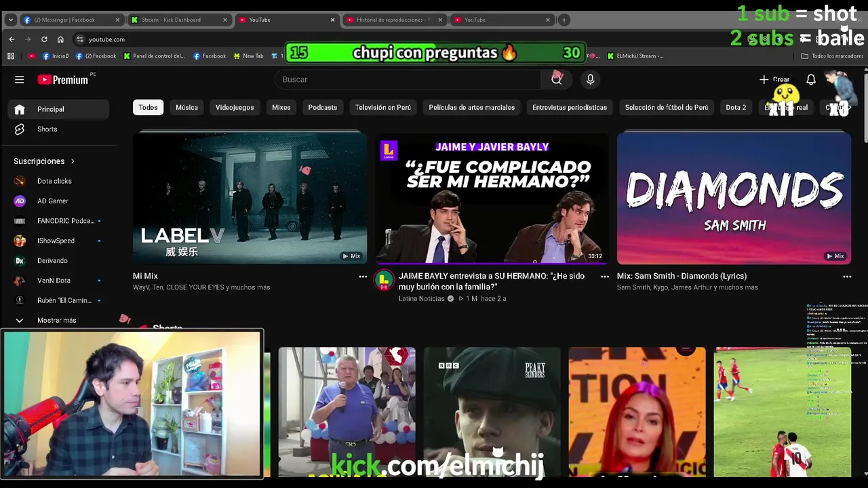This screenshot has height=488, width=868.
Task: Open options menu for Mi Mix
Action: 363,277
